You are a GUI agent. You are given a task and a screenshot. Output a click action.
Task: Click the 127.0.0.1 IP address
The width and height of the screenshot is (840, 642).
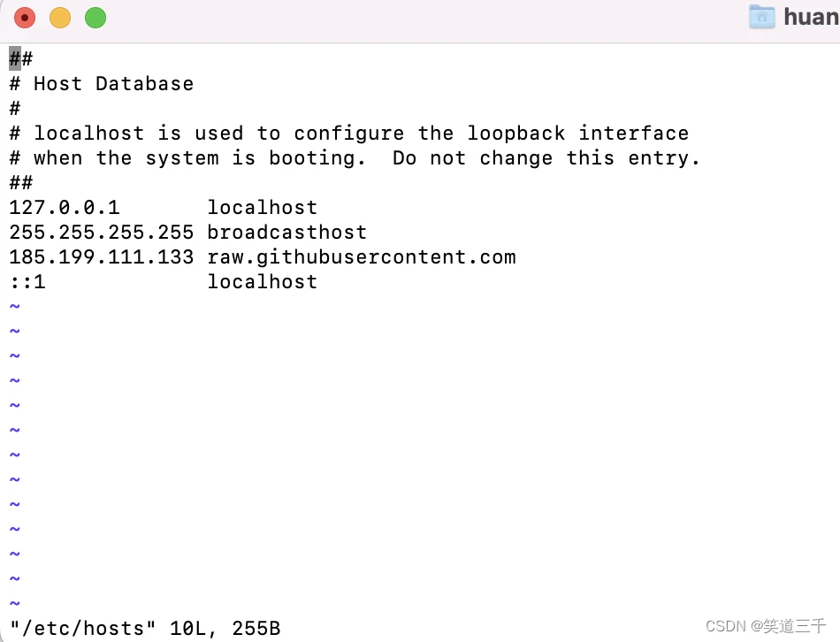(65, 208)
